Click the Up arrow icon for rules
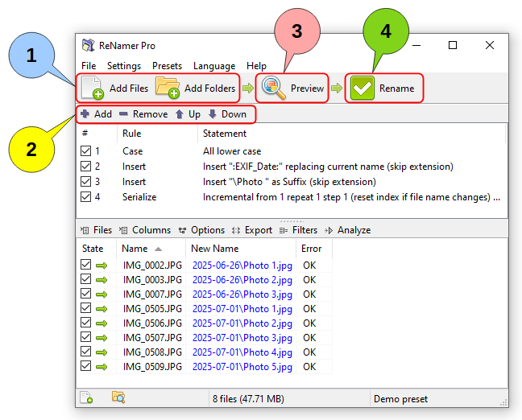Image resolution: width=522 pixels, height=420 pixels. (180, 114)
